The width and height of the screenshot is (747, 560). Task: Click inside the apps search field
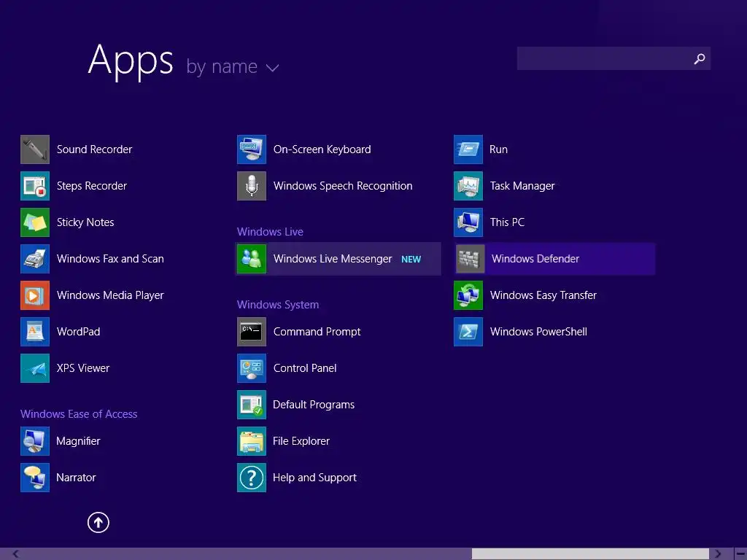point(614,58)
